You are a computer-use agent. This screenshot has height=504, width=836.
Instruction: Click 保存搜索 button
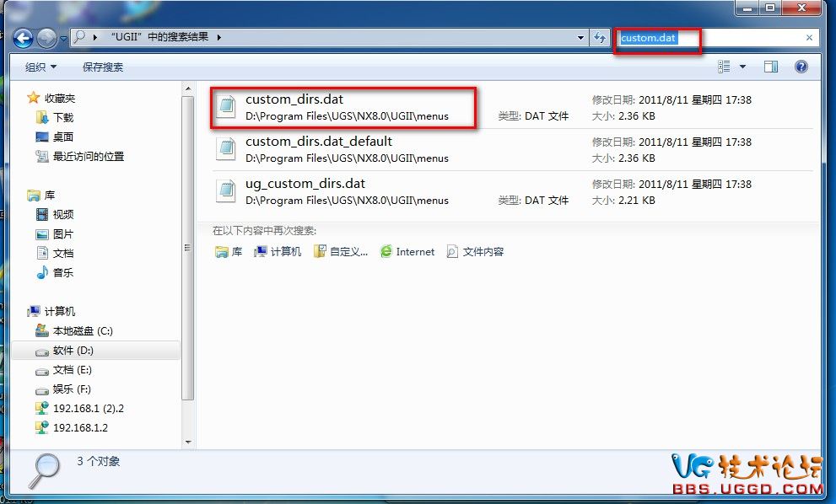102,67
